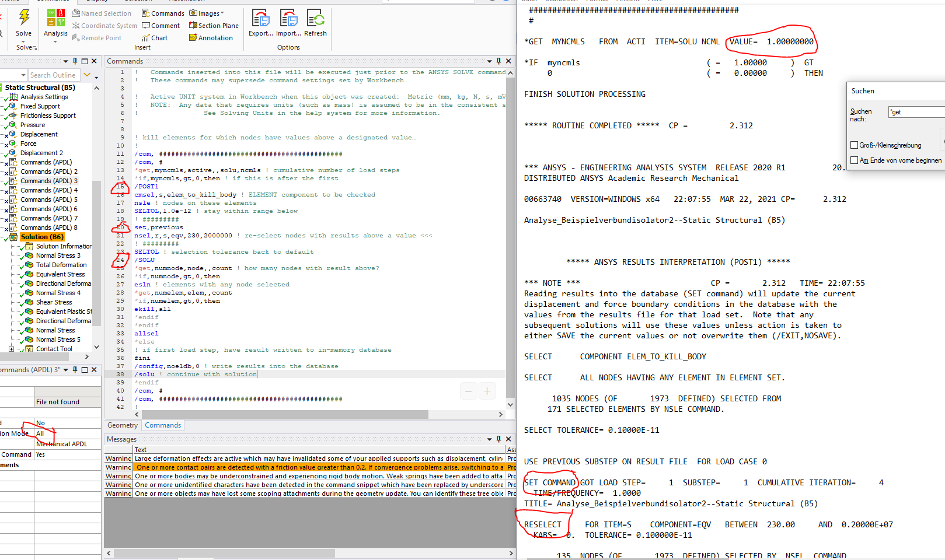Open Commands panel options dropdown
Image resolution: width=945 pixels, height=560 pixels.
489,61
